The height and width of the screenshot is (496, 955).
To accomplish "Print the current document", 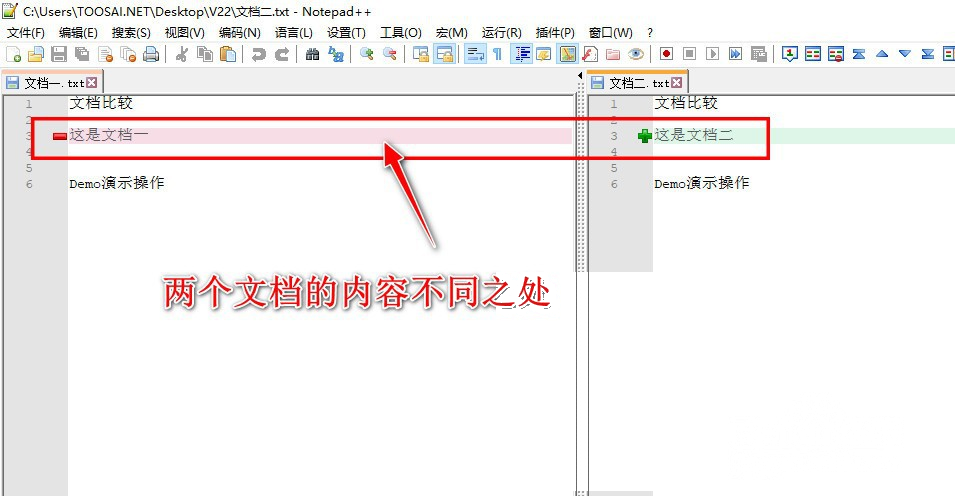I will (151, 54).
